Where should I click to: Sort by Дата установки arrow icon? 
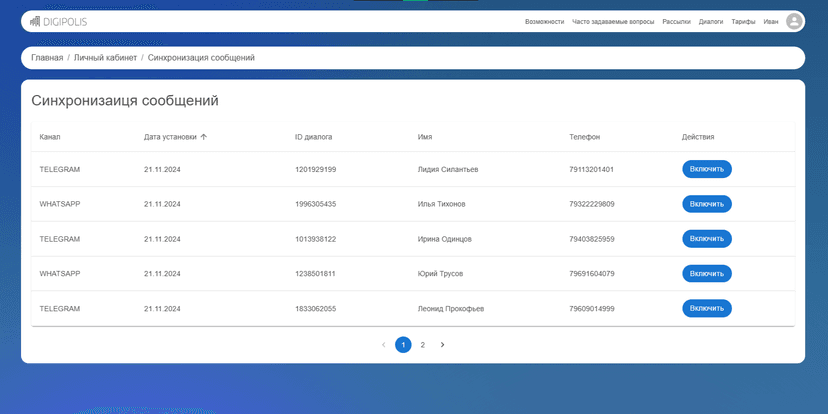point(204,137)
